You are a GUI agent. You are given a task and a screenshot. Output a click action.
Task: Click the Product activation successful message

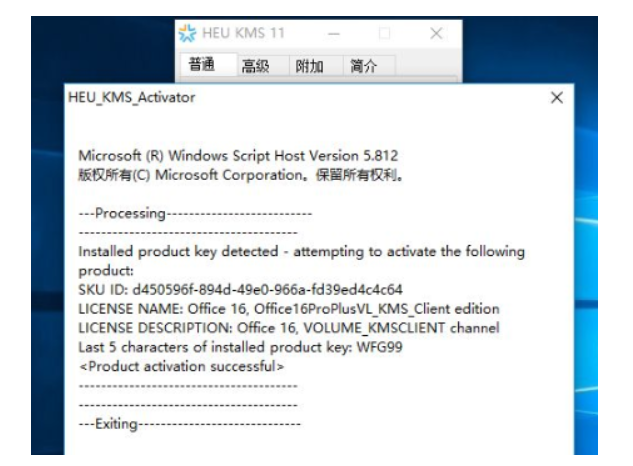click(181, 366)
